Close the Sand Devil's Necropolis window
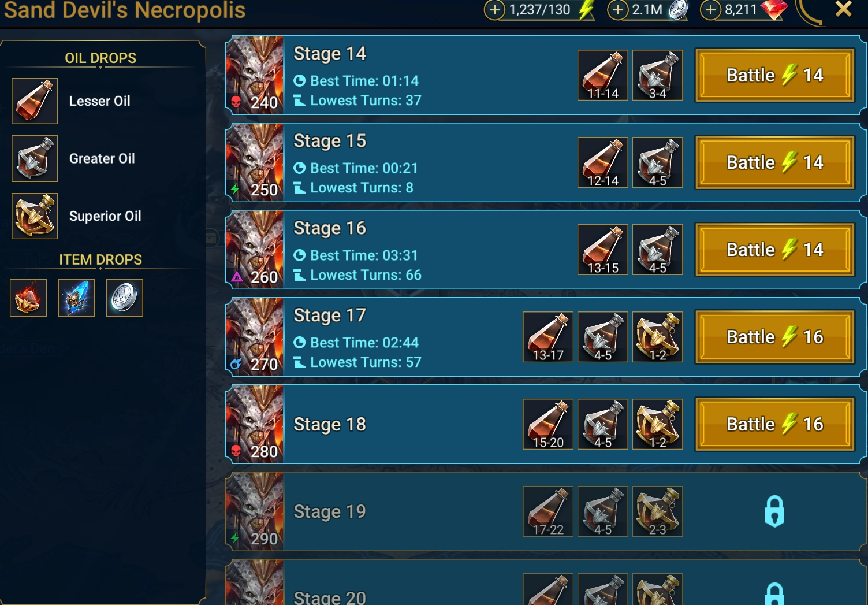 844,9
